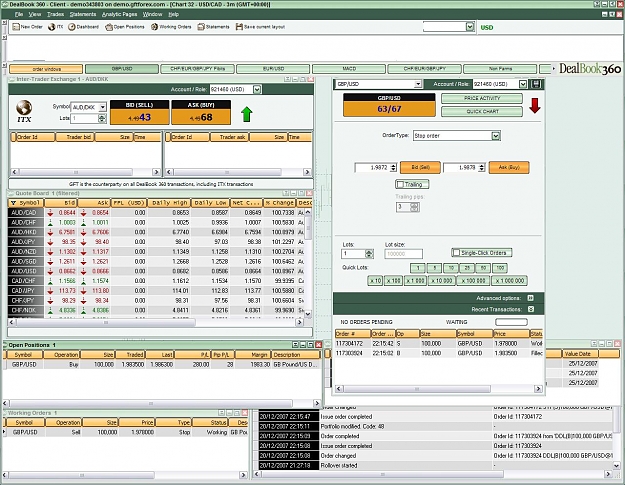Click the Ask (Buy) order button
The height and width of the screenshot is (485, 625).
(x=509, y=167)
